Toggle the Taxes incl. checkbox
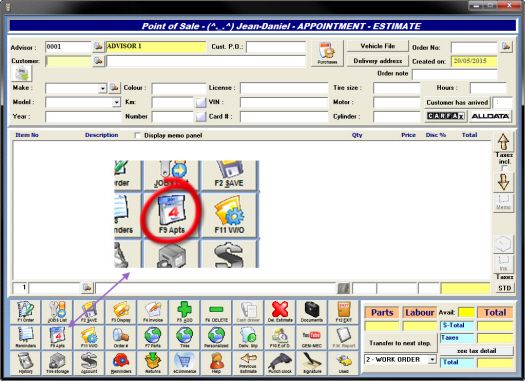 tap(503, 168)
